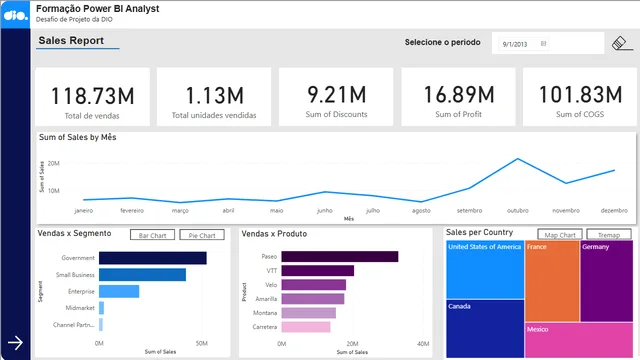Click the eraser clear-filters icon
The image size is (640, 360).
coord(622,43)
